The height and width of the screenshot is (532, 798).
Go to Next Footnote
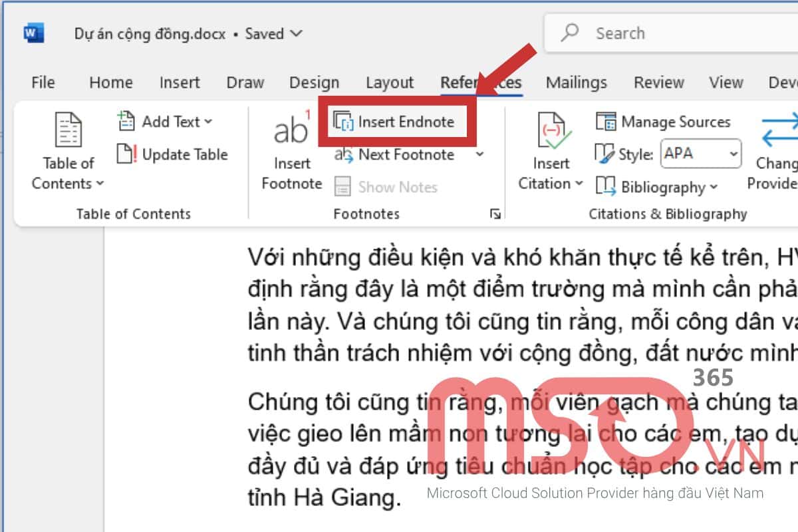click(x=394, y=154)
